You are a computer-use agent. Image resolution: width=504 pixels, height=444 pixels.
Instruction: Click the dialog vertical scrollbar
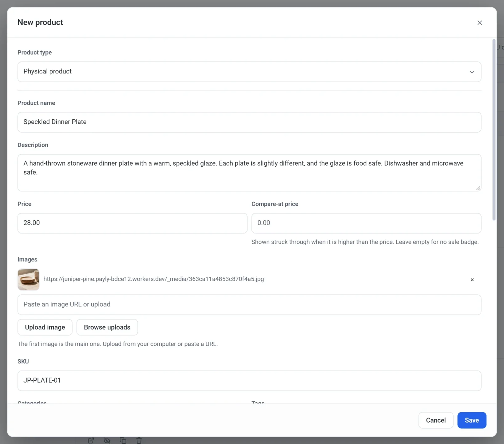494,130
